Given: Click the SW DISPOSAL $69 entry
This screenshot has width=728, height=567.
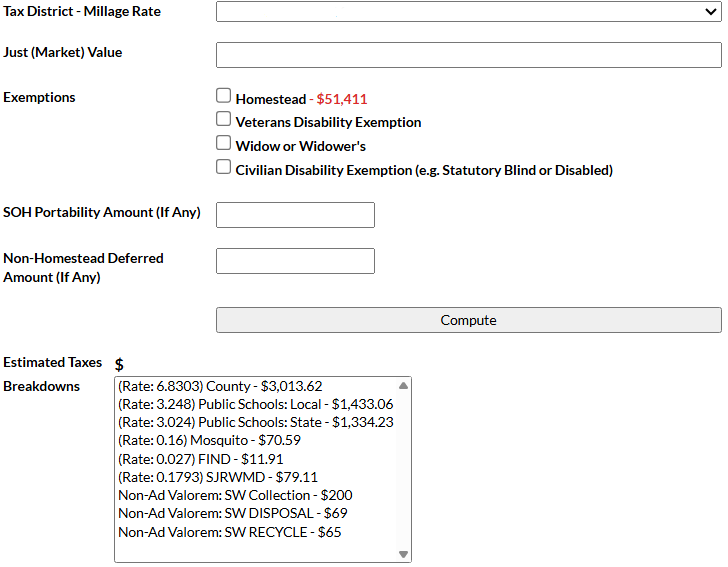Looking at the screenshot, I should 232,513.
